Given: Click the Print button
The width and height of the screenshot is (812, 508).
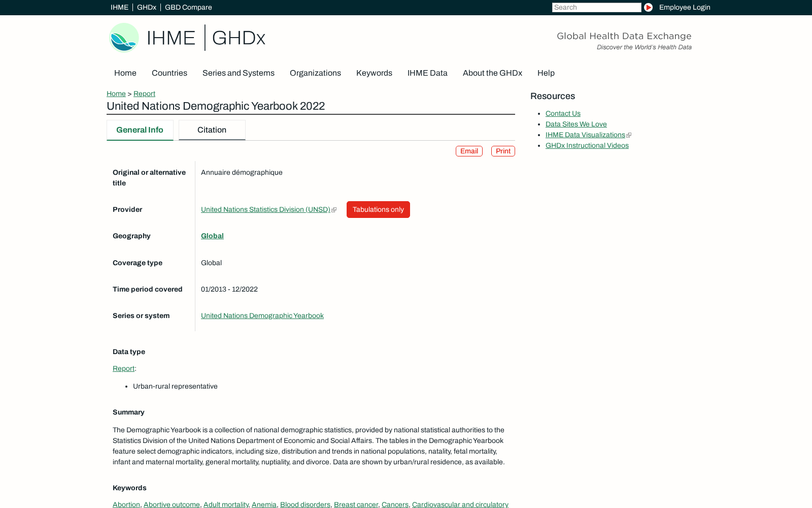Looking at the screenshot, I should click(x=503, y=151).
